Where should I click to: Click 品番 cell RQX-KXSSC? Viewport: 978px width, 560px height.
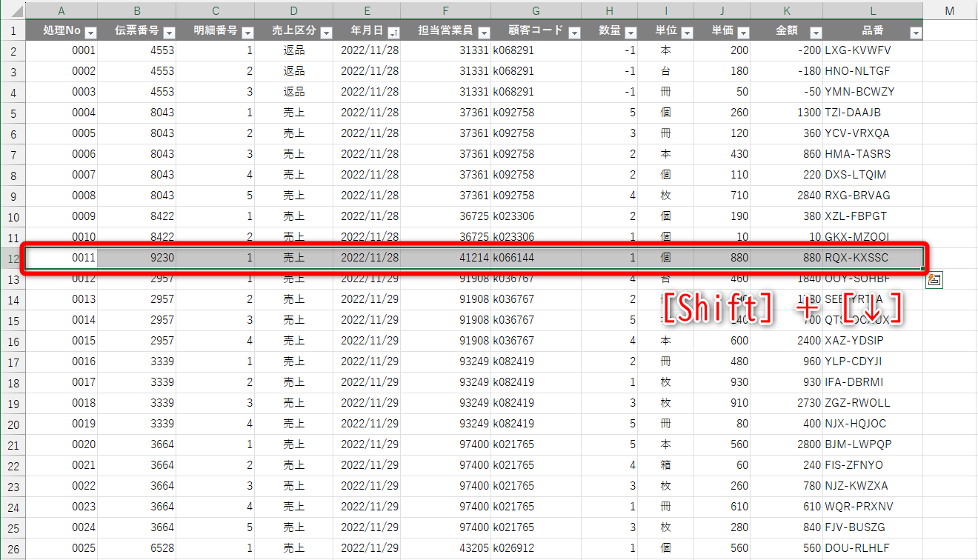pos(874,258)
